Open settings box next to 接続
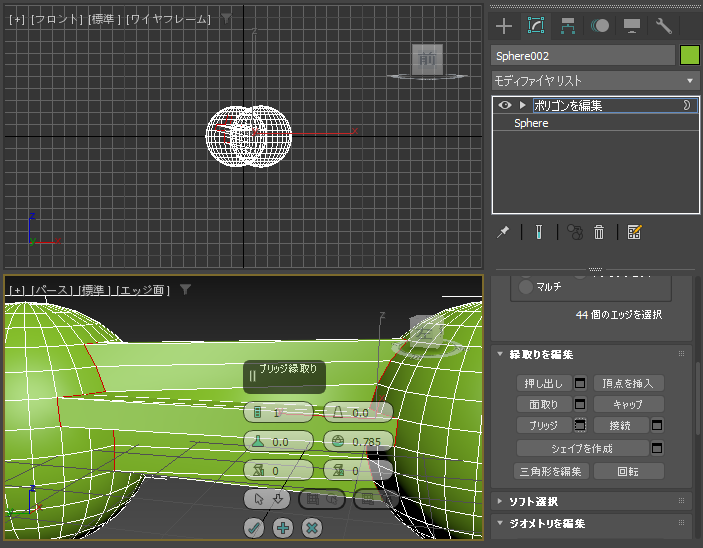 tap(657, 425)
